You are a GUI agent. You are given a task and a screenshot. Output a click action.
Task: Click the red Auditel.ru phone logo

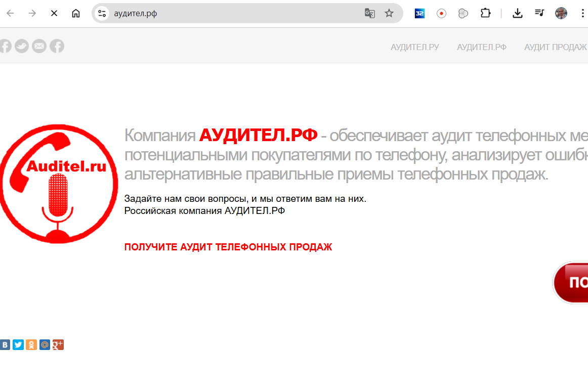click(58, 184)
